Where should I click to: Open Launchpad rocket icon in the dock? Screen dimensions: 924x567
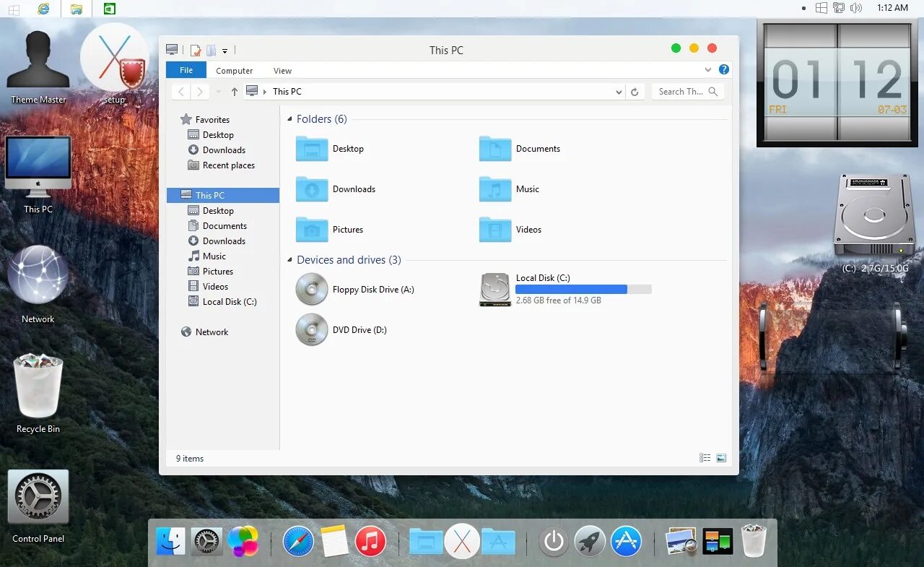point(590,541)
